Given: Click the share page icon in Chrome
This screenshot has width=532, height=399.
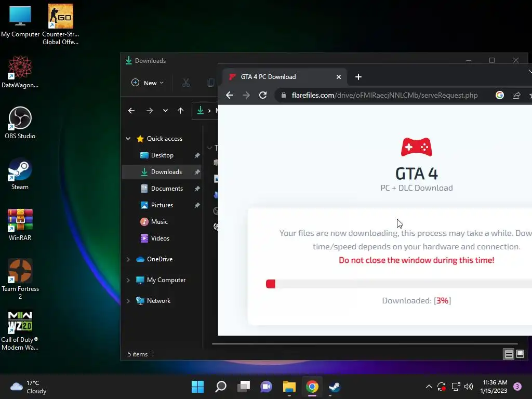Looking at the screenshot, I should point(516,96).
